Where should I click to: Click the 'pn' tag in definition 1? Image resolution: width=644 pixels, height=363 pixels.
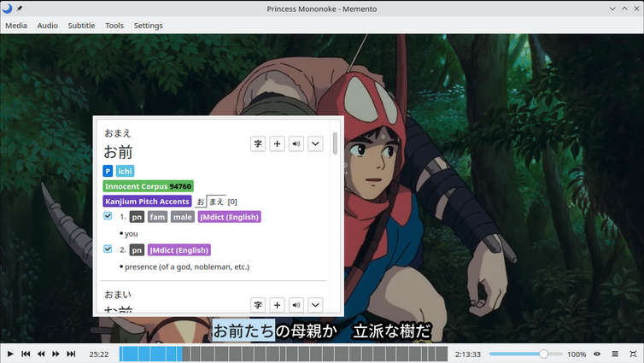(x=137, y=217)
